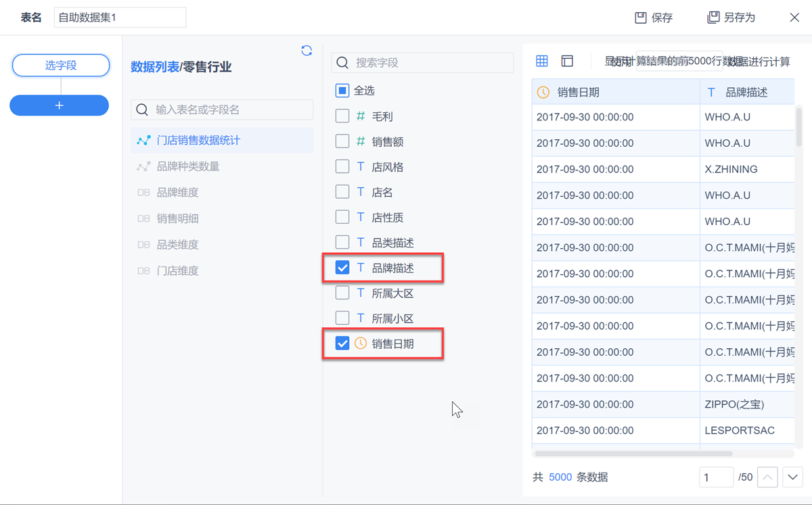Viewport: 812px width, 505px height.
Task: Toggle the 全选 select-all checkbox
Action: click(x=342, y=91)
